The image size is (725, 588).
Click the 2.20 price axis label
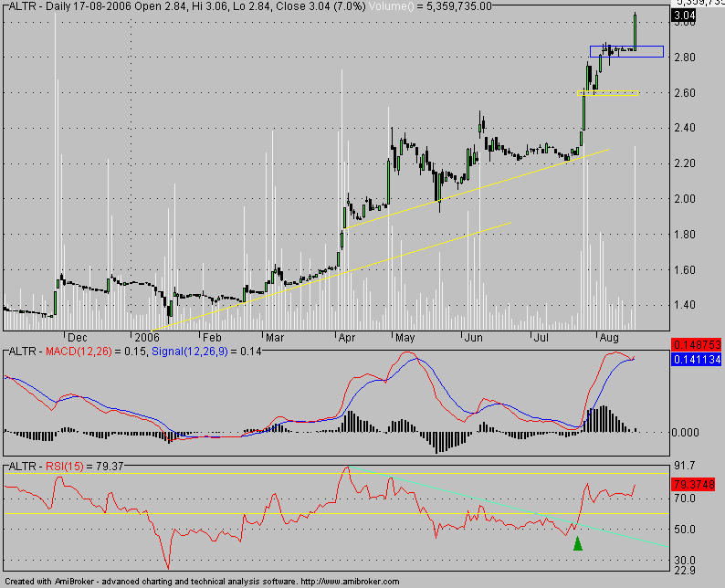tap(684, 163)
